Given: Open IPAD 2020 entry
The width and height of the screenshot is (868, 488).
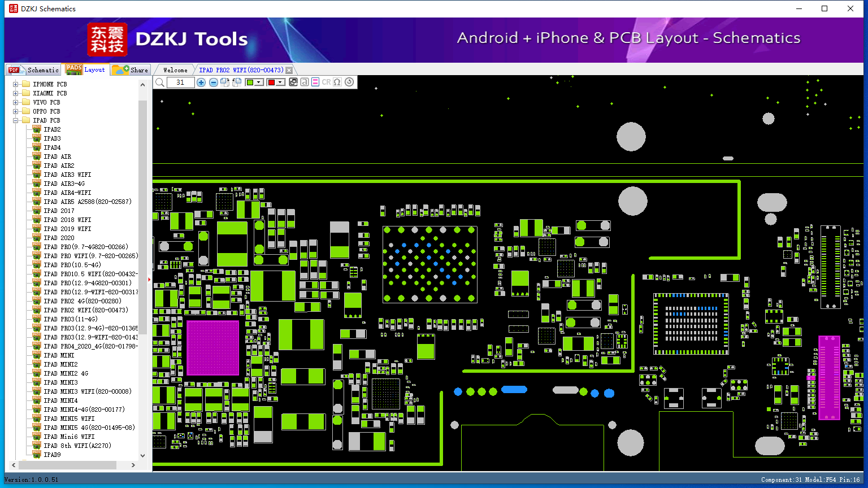Looking at the screenshot, I should click(x=59, y=238).
